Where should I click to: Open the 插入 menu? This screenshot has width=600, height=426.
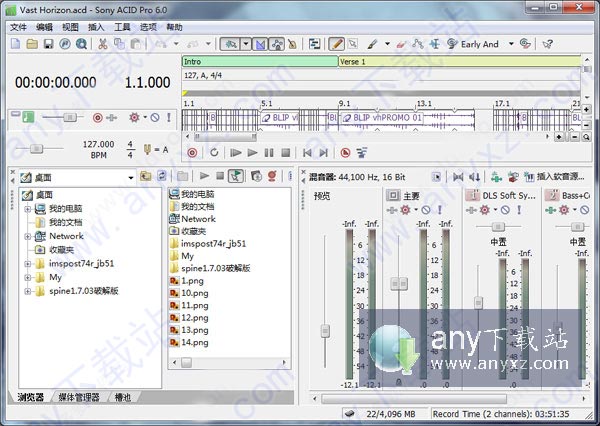(96, 27)
